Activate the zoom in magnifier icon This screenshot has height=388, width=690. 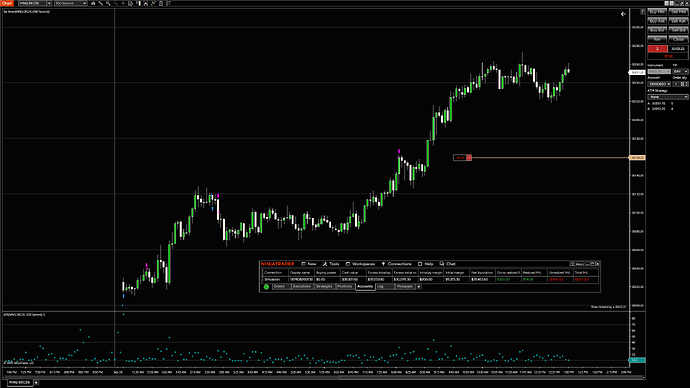(108, 3)
